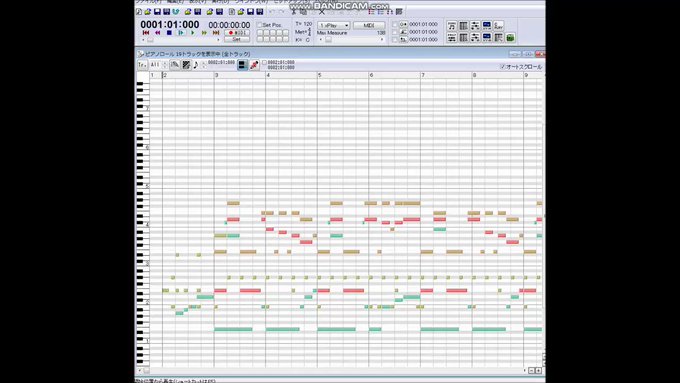Move the Max Measure slider
This screenshot has width=680, height=383.
point(328,39)
